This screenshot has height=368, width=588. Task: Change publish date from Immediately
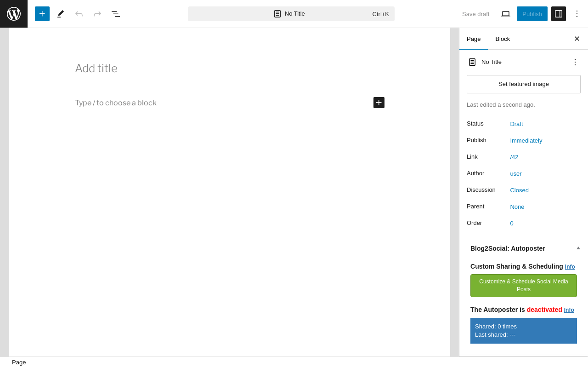click(526, 141)
